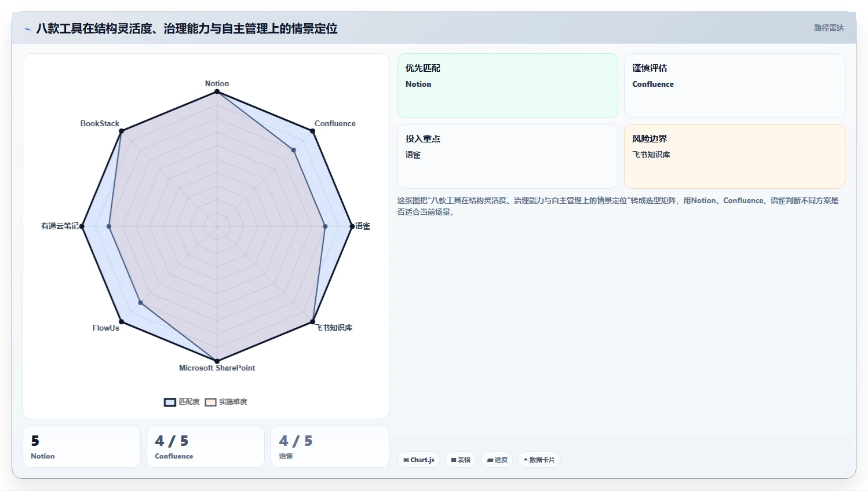Click the 飞书知识库 axis label on the radar
This screenshot has height=491, width=868.
tap(334, 328)
